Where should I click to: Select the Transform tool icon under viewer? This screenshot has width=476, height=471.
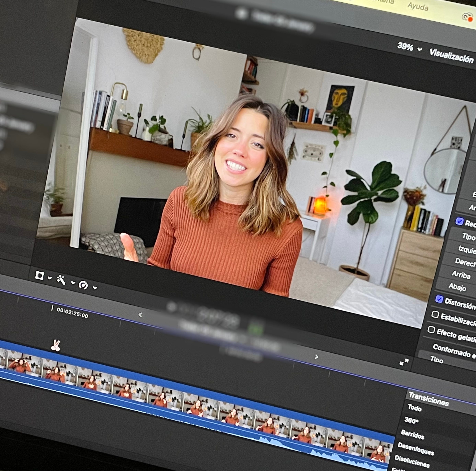pyautogui.click(x=39, y=275)
